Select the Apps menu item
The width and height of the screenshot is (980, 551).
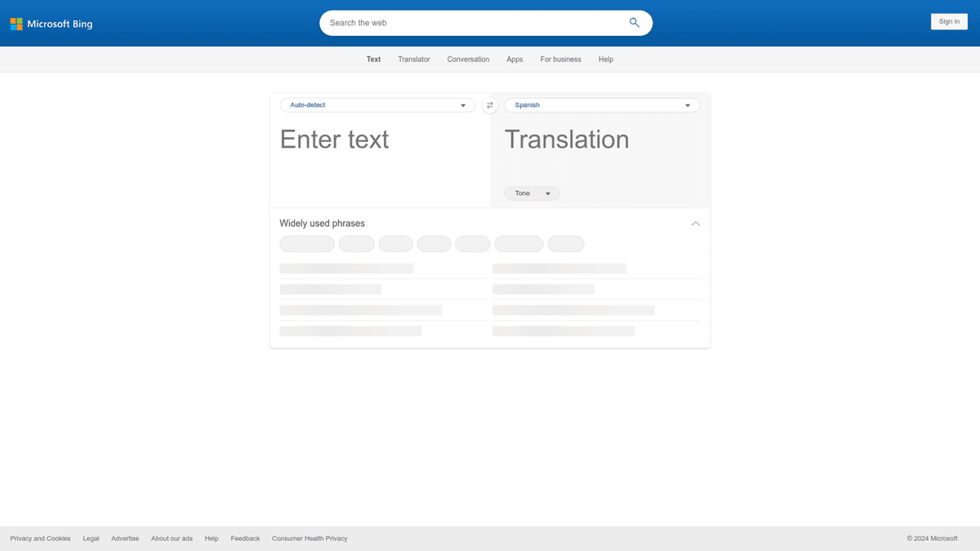(x=514, y=60)
